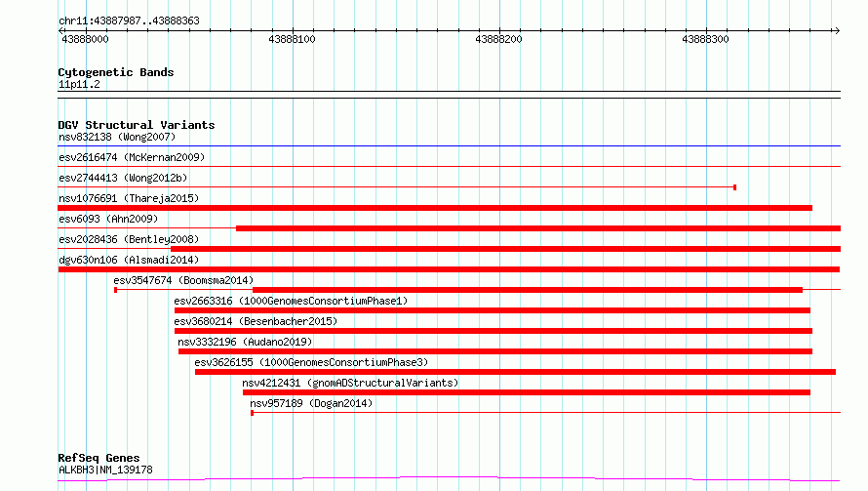Click the red bar of esv2028436
Screen dimensions: 868x491
pos(505,249)
